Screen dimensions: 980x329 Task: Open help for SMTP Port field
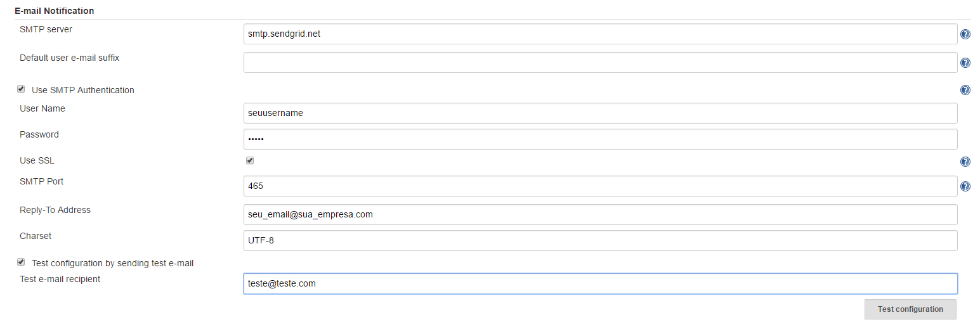point(965,186)
